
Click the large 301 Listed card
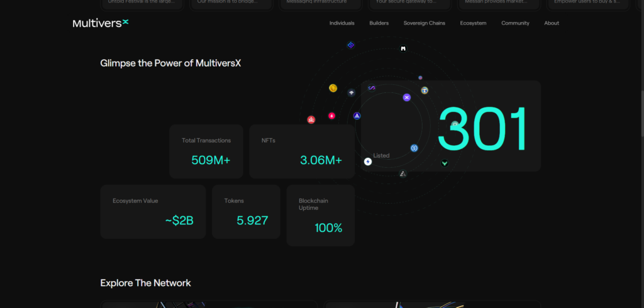450,126
